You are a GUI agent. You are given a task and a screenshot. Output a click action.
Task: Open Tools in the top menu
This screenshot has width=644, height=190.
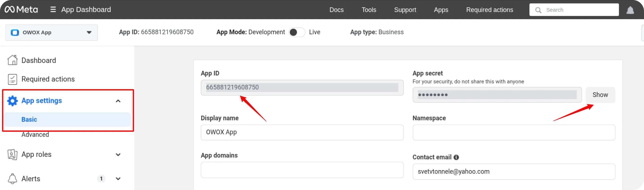coord(369,10)
